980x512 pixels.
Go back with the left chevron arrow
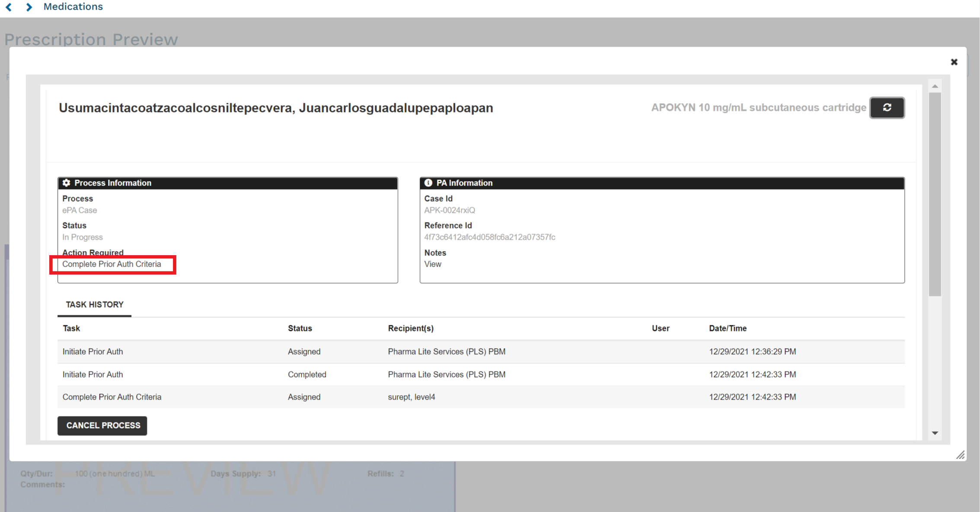coord(9,7)
